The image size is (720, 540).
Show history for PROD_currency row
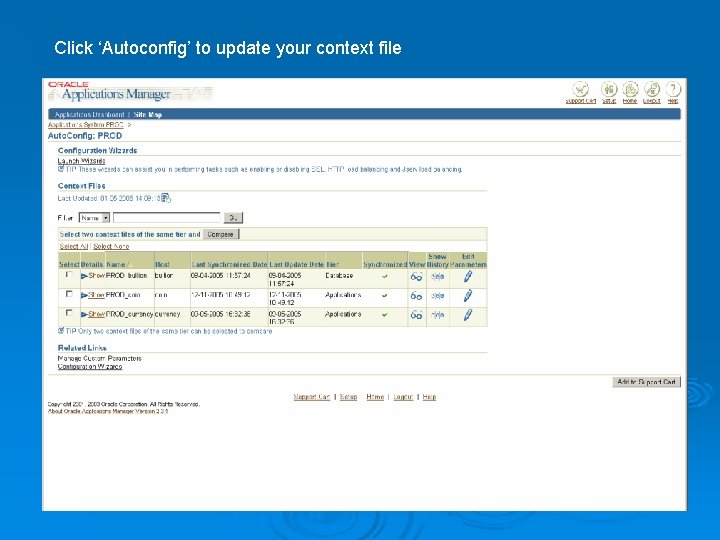click(x=438, y=315)
